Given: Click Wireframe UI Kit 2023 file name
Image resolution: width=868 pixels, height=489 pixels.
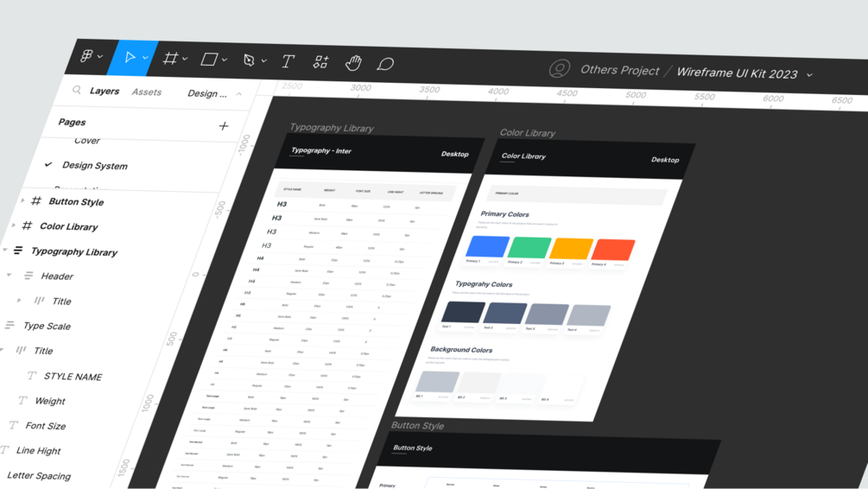Looking at the screenshot, I should (x=737, y=73).
